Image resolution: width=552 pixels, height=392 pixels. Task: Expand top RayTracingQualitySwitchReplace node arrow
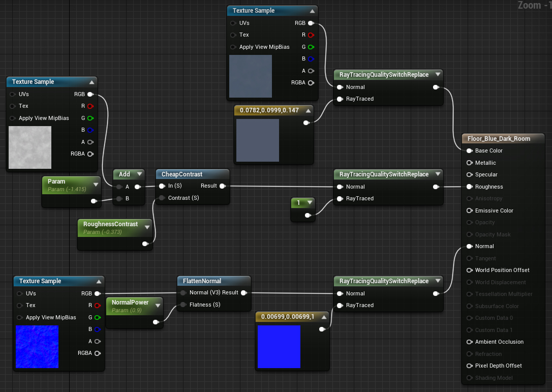[x=438, y=74]
